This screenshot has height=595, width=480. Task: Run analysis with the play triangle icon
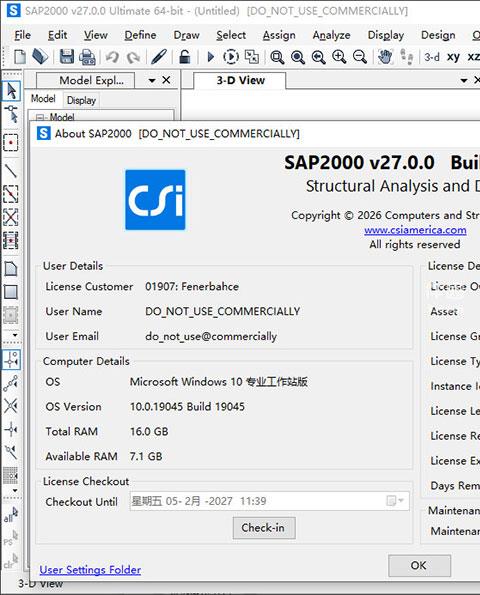211,57
